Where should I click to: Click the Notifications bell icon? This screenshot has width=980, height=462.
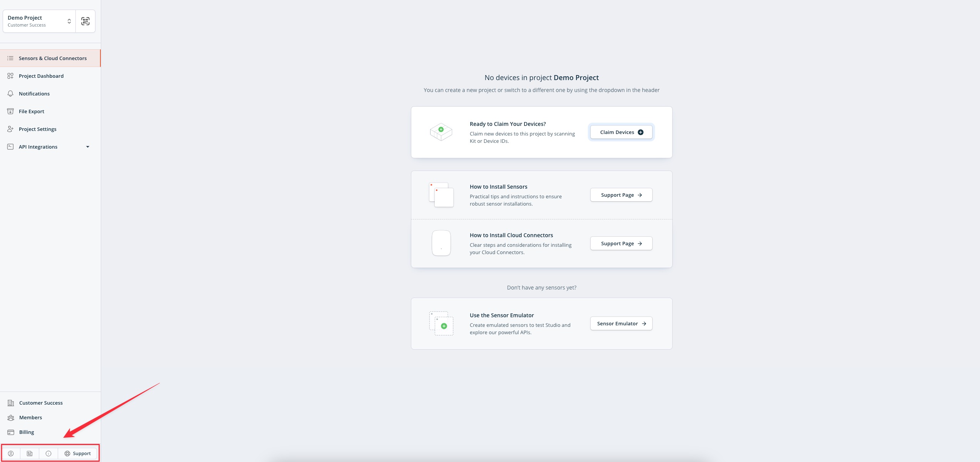(x=10, y=94)
